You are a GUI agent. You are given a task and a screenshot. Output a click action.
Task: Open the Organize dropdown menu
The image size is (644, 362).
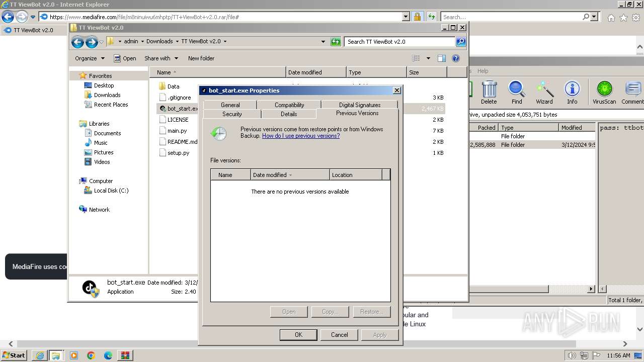(90, 58)
